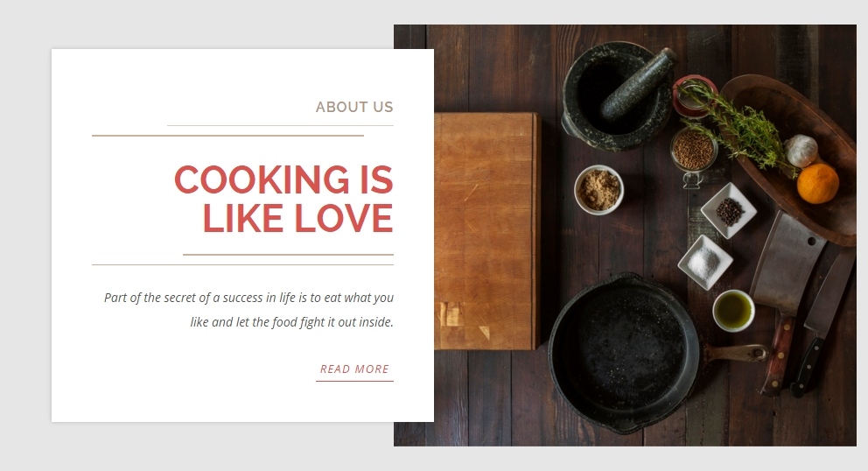Click the square dish of white salt

click(x=704, y=262)
